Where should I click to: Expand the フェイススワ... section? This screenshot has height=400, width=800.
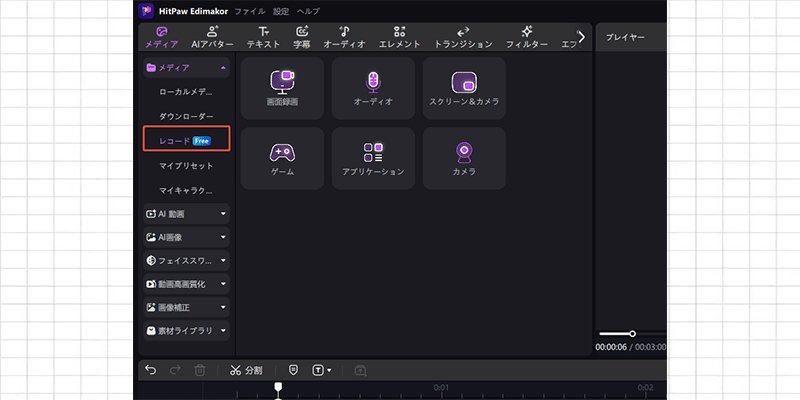tap(186, 261)
